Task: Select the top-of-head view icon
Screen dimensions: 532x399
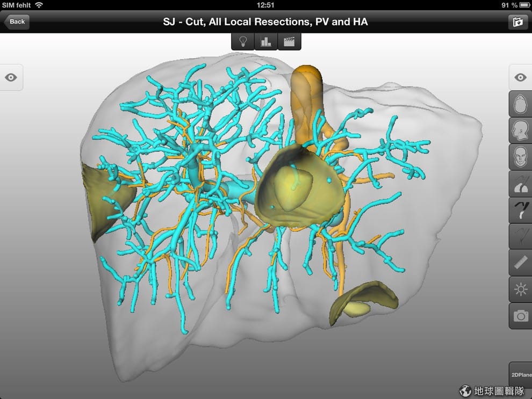Action: click(x=521, y=104)
